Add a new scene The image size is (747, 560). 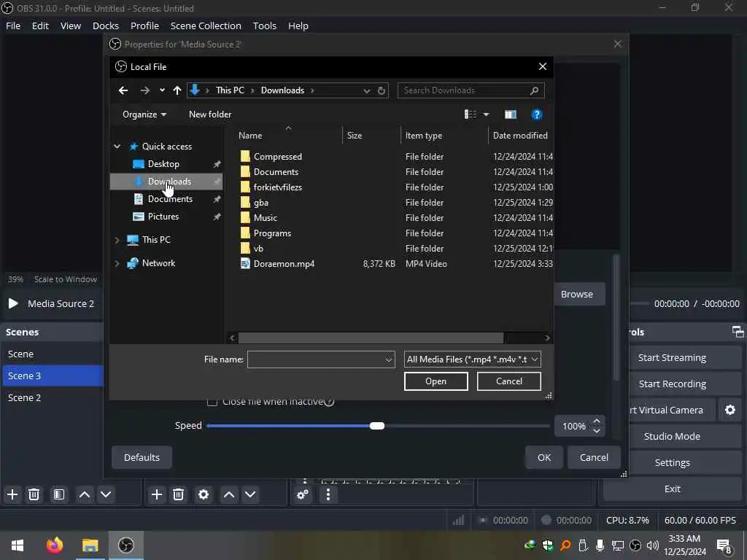click(x=12, y=494)
